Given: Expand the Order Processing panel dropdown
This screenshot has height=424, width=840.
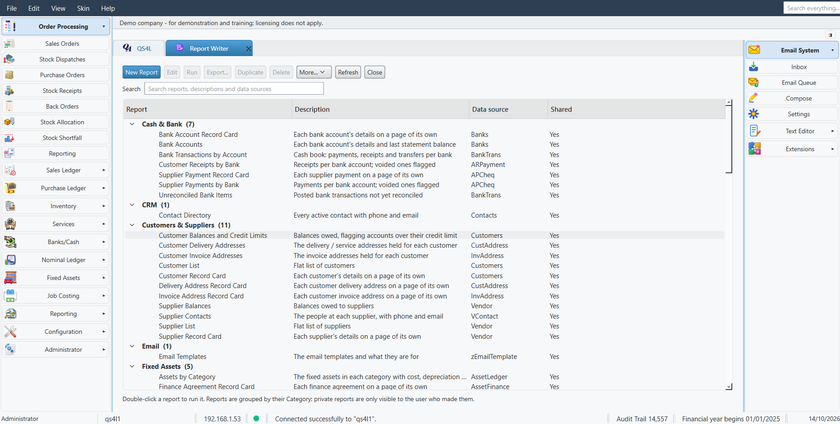Looking at the screenshot, I should [103, 26].
